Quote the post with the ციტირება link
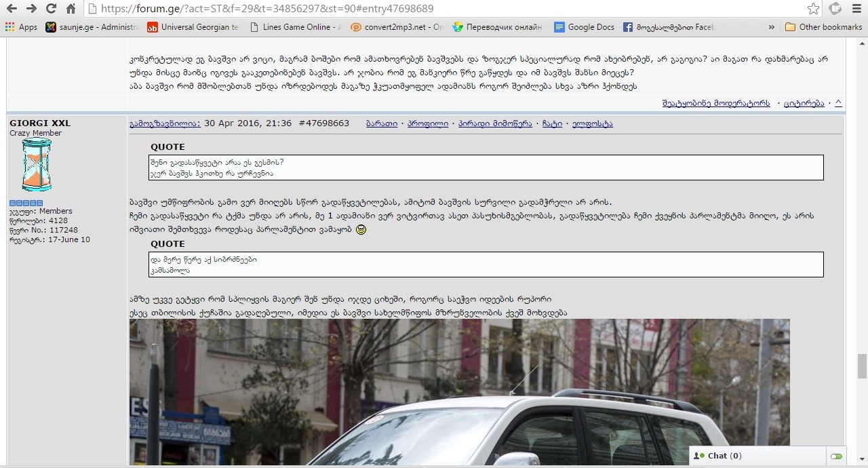The height and width of the screenshot is (468, 868). pos(804,103)
